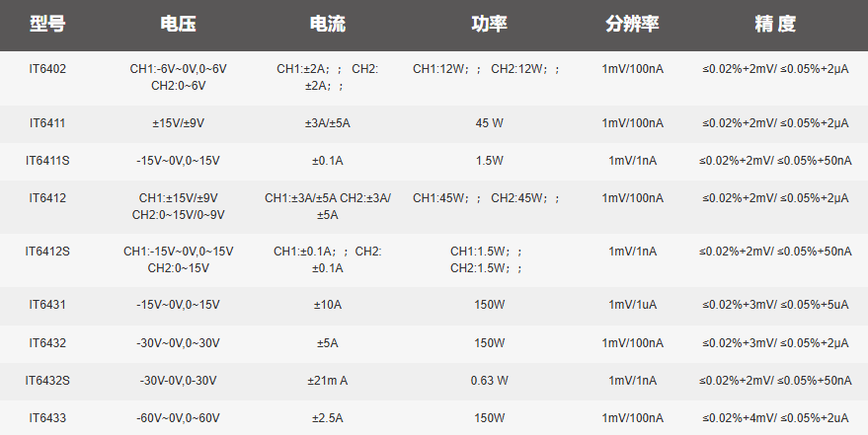This screenshot has width=868, height=435.
Task: Click the ±5A current cell of IT6432
Action: [x=328, y=343]
